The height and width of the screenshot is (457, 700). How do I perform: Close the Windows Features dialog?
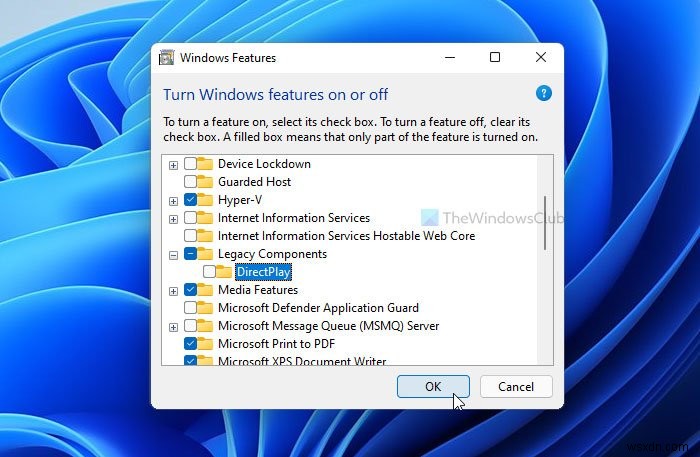(541, 57)
